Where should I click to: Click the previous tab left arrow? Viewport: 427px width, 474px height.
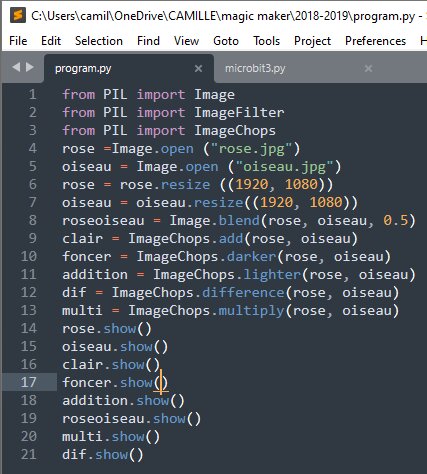(x=16, y=67)
